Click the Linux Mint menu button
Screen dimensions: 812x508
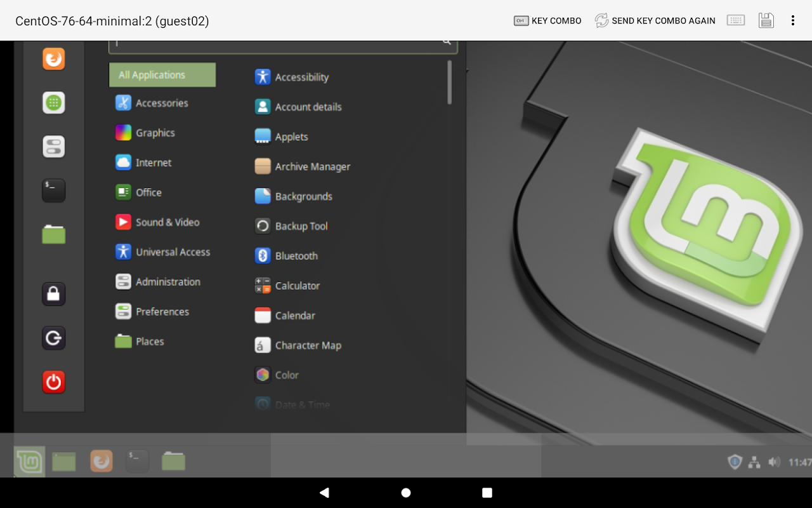point(29,461)
